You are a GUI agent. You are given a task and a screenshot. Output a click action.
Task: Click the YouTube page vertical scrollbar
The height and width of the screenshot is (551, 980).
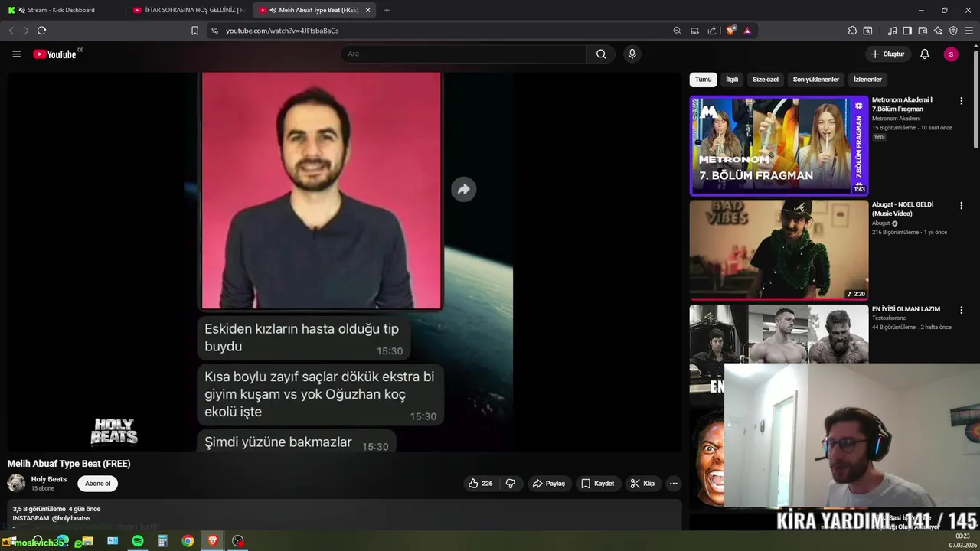click(x=975, y=98)
